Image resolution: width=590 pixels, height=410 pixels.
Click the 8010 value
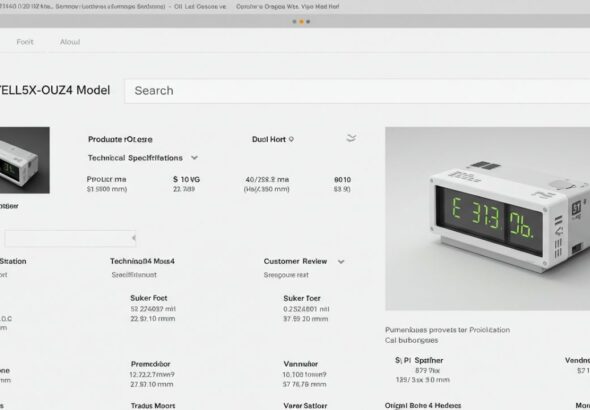point(342,179)
